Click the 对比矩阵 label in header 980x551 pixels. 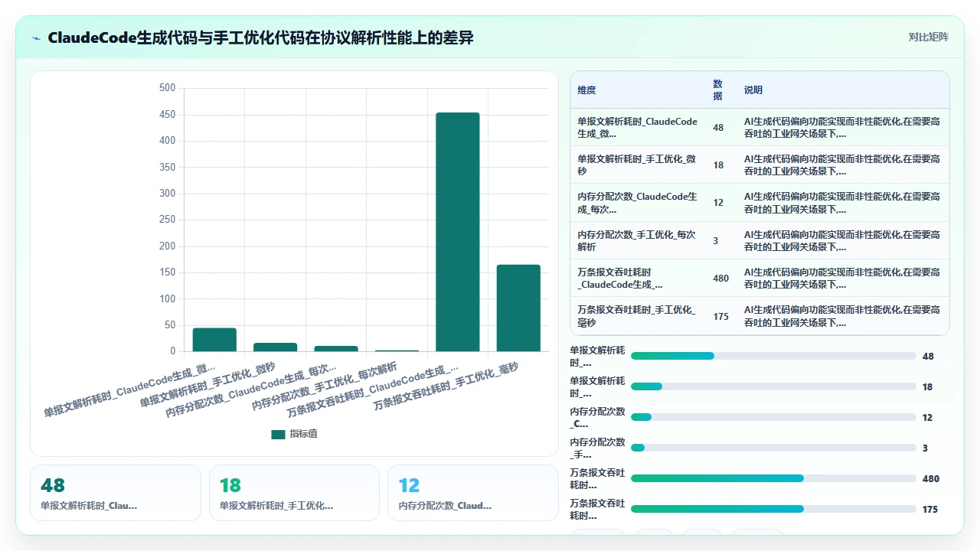928,37
